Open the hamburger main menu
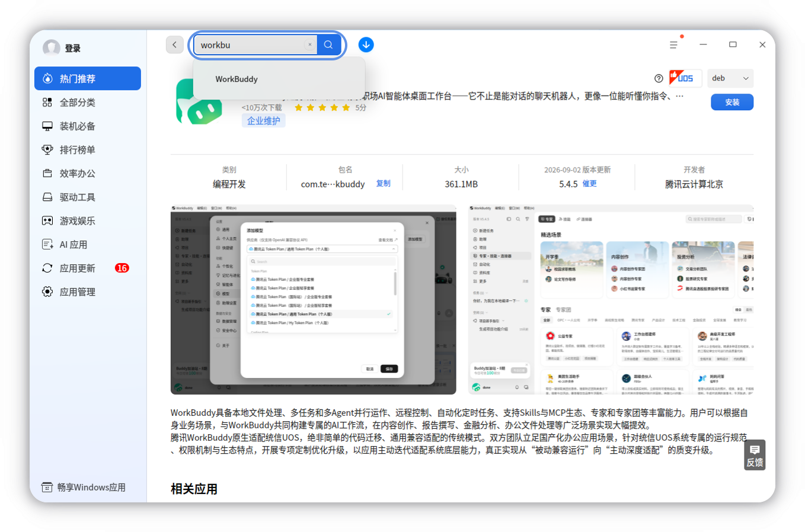 coord(673,45)
